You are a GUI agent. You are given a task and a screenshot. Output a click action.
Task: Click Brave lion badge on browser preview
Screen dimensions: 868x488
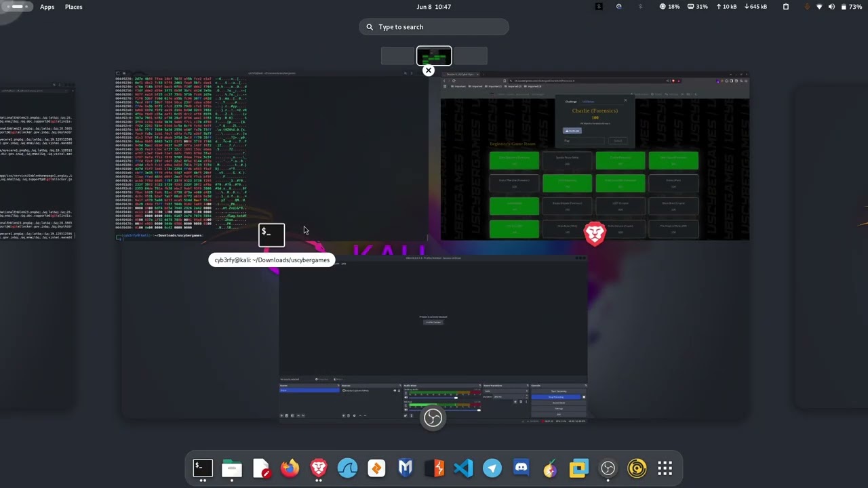pyautogui.click(x=595, y=234)
